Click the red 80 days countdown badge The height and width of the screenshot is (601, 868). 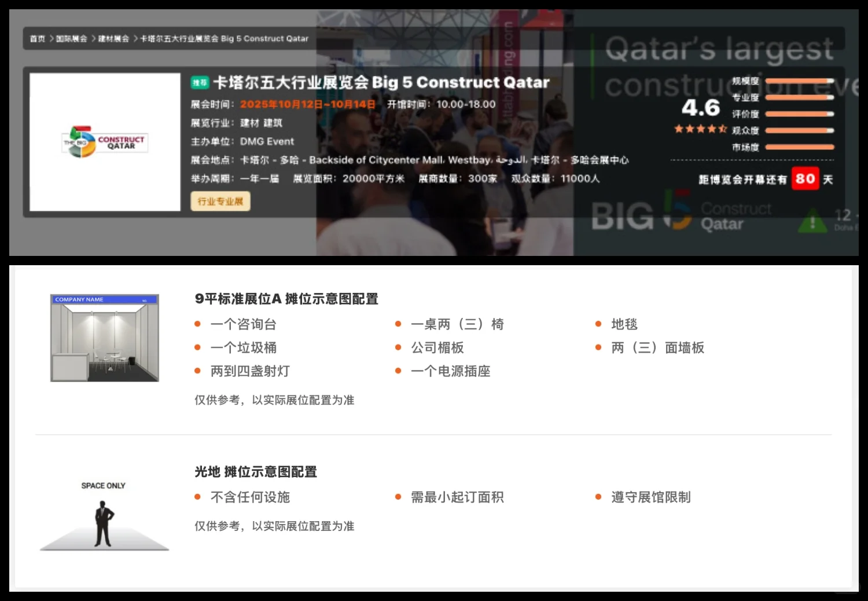[806, 179]
